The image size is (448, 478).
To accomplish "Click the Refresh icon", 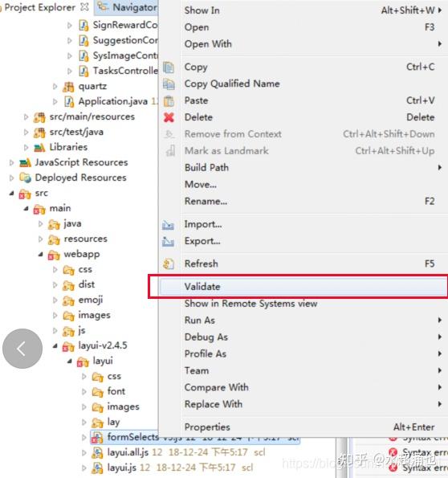I will [x=169, y=264].
